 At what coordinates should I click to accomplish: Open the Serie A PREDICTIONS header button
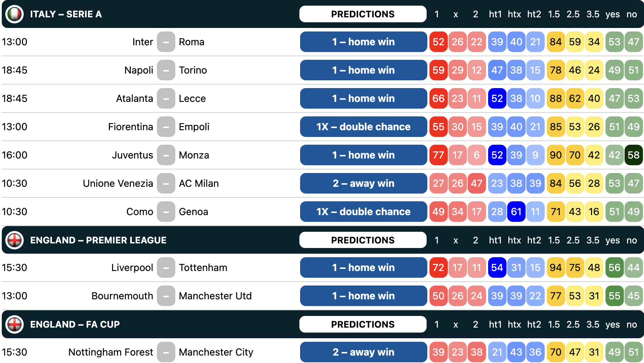click(x=363, y=14)
